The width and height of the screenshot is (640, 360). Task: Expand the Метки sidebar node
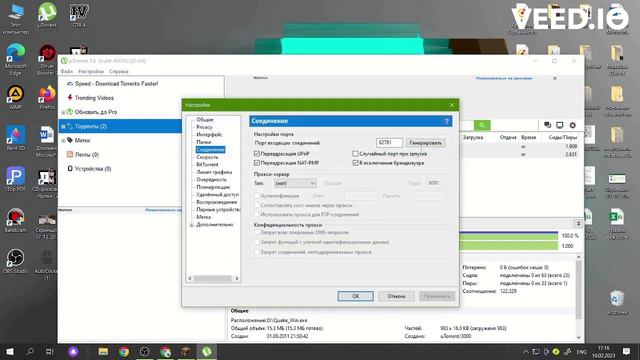63,140
